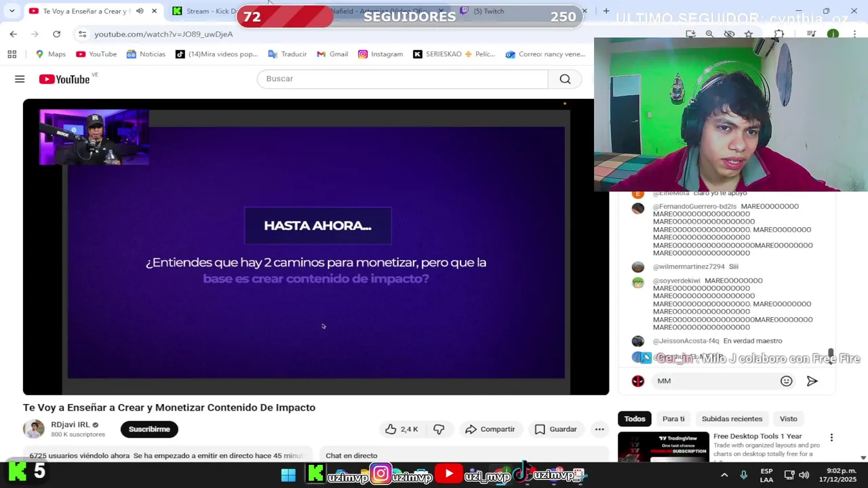Open the volume speaker tray icon
The height and width of the screenshot is (488, 868).
[x=804, y=475]
